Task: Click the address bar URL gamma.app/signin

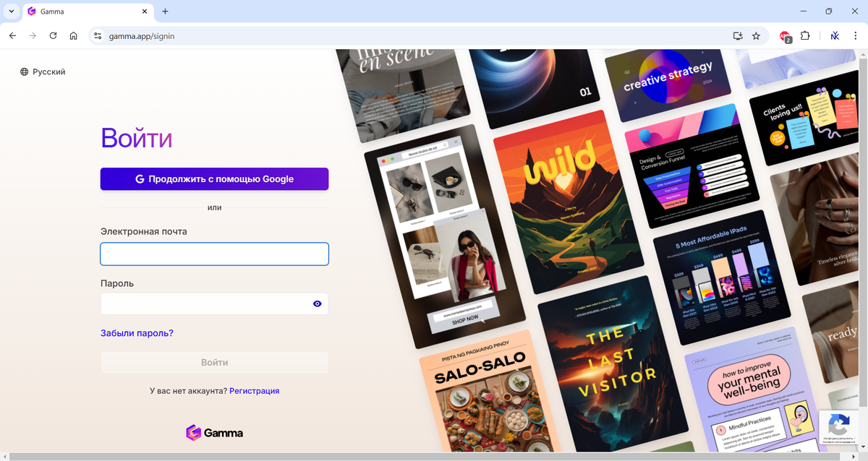Action: point(142,35)
